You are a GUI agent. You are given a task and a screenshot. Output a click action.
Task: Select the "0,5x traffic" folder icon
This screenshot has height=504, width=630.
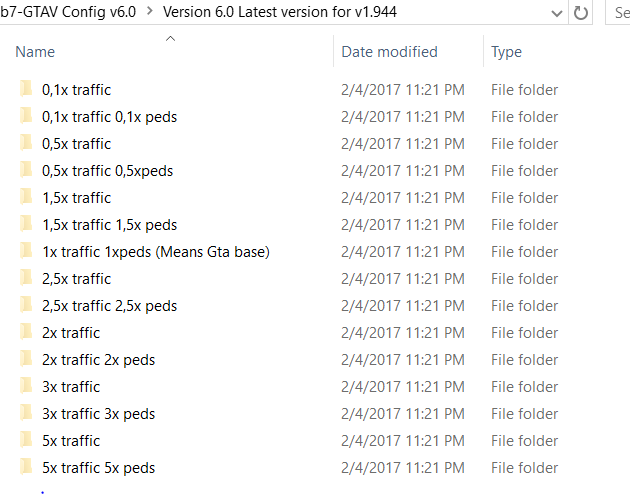pyautogui.click(x=26, y=144)
